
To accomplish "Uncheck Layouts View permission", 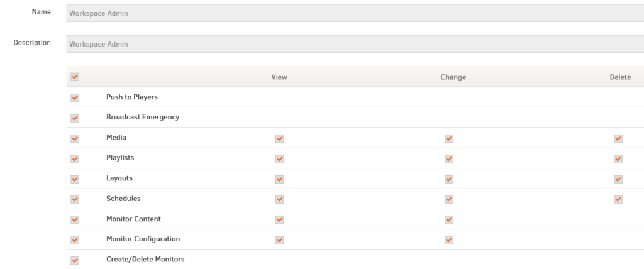I will coord(280,179).
